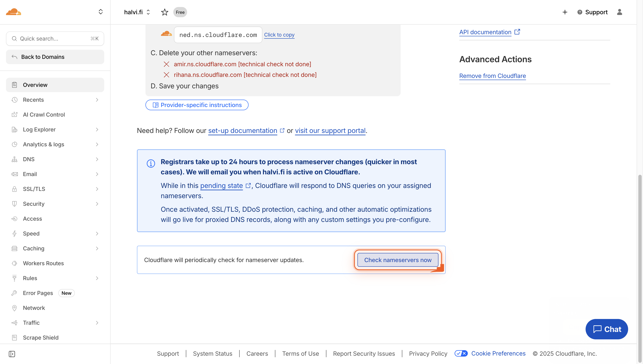Open Log Explorer from sidebar
Image resolution: width=643 pixels, height=364 pixels.
[39, 129]
